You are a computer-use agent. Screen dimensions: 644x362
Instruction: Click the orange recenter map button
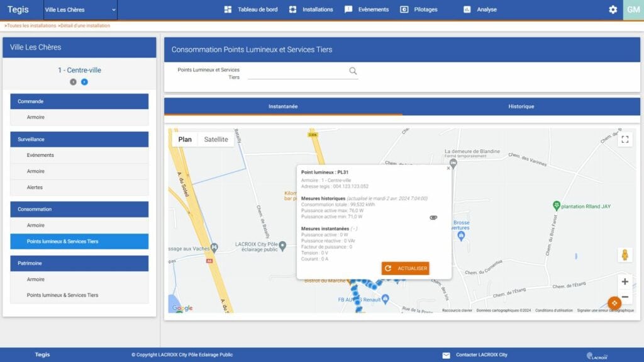point(614,303)
